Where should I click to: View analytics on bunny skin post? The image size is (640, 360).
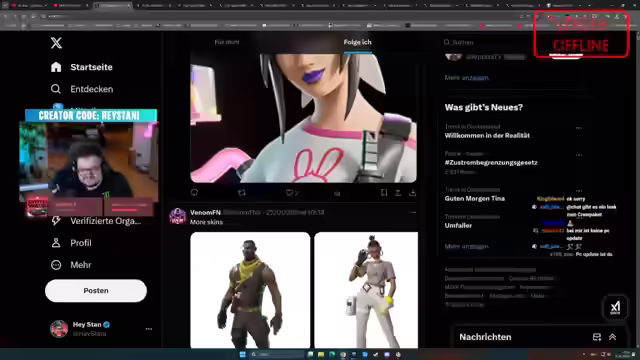tap(337, 193)
